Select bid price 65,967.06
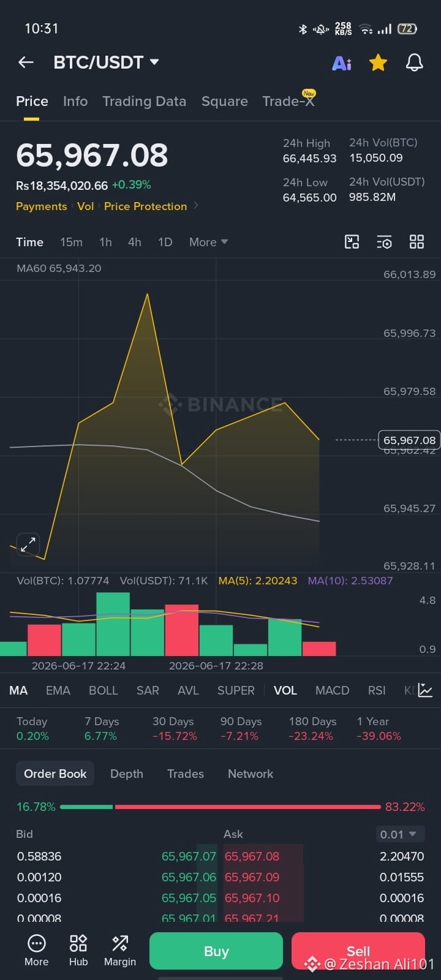The width and height of the screenshot is (441, 980). (189, 877)
